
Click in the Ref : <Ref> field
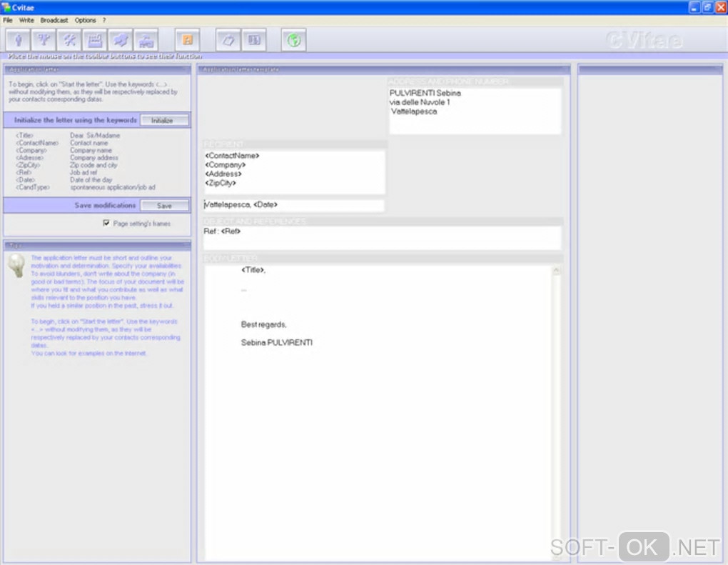382,237
